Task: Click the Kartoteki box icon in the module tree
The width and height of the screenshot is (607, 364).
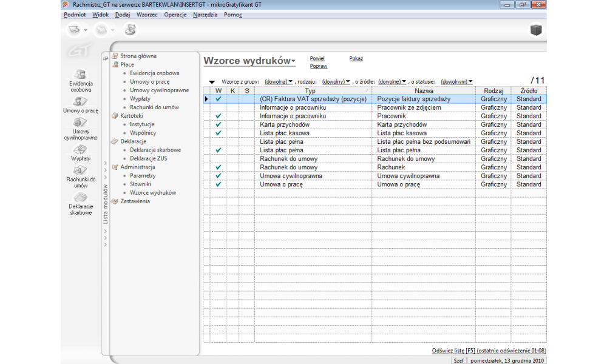Action: [115, 116]
